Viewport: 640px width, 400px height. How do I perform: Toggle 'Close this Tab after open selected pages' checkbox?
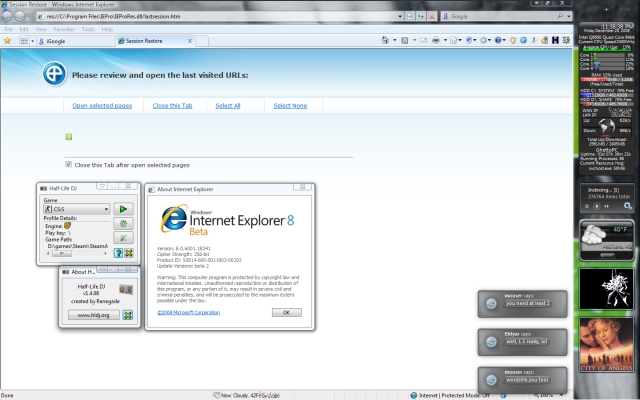pos(68,164)
